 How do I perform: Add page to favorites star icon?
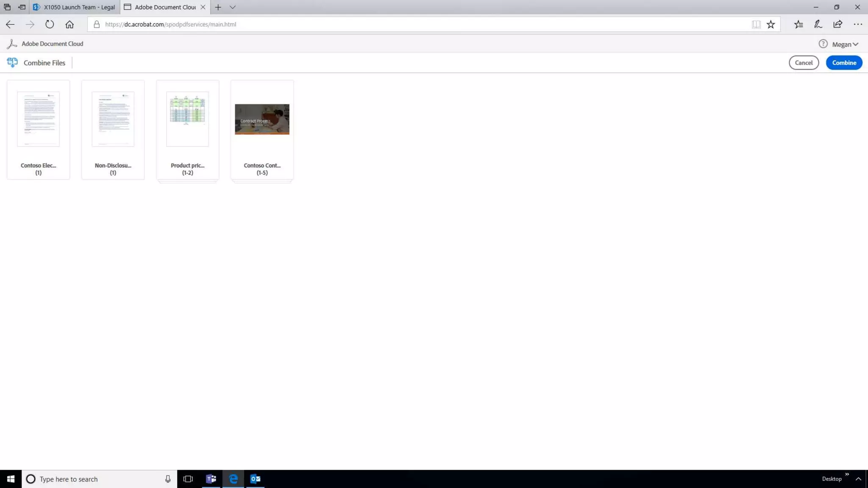(x=771, y=24)
